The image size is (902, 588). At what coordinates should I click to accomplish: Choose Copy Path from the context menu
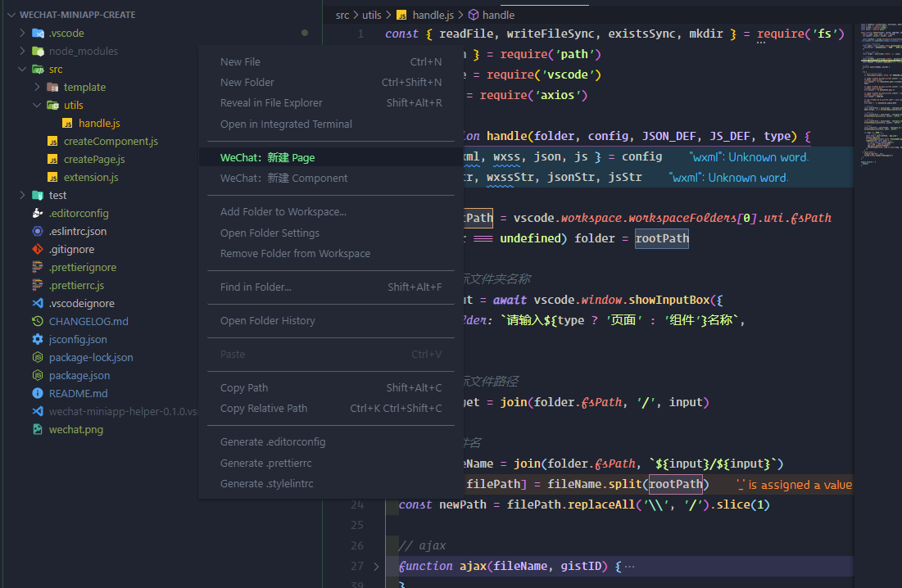tap(331, 388)
